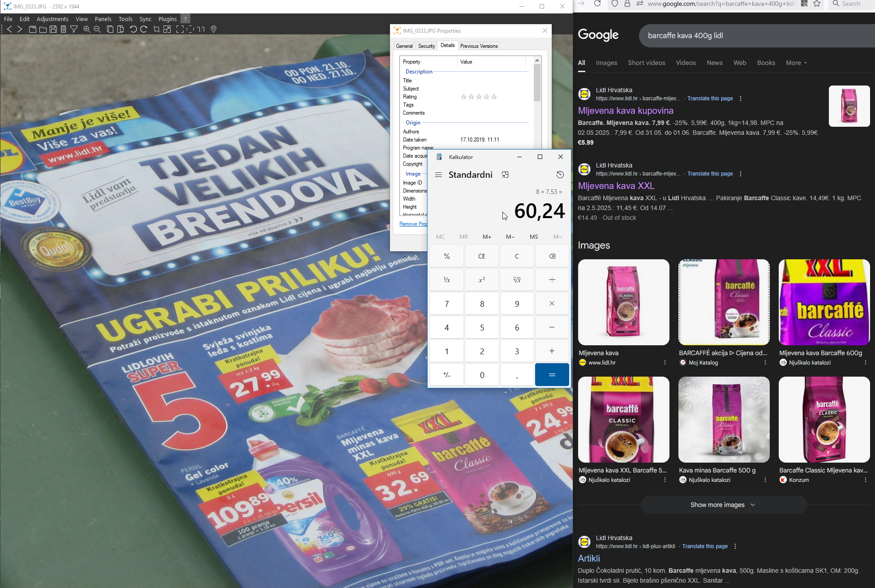Viewport: 875px width, 588px height.
Task: Open Mljevena kava kupovina result
Action: tap(626, 111)
